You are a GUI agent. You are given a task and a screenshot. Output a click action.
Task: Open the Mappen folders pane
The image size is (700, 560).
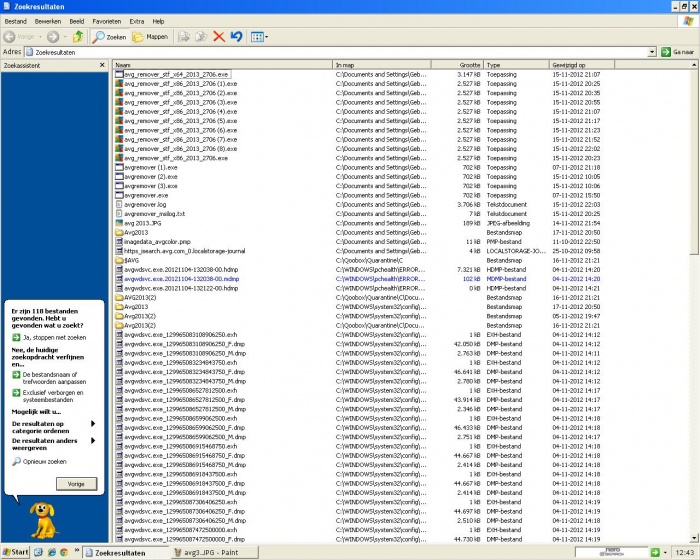(x=151, y=37)
